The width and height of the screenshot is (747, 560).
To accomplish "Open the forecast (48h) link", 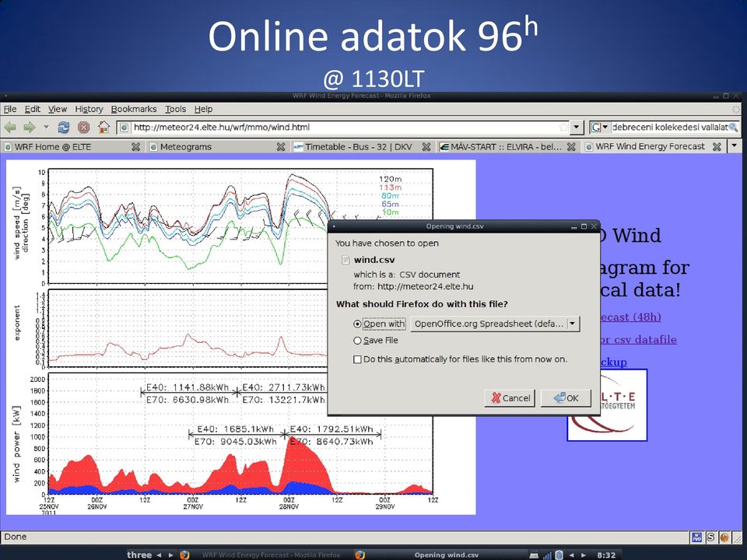I will (630, 317).
